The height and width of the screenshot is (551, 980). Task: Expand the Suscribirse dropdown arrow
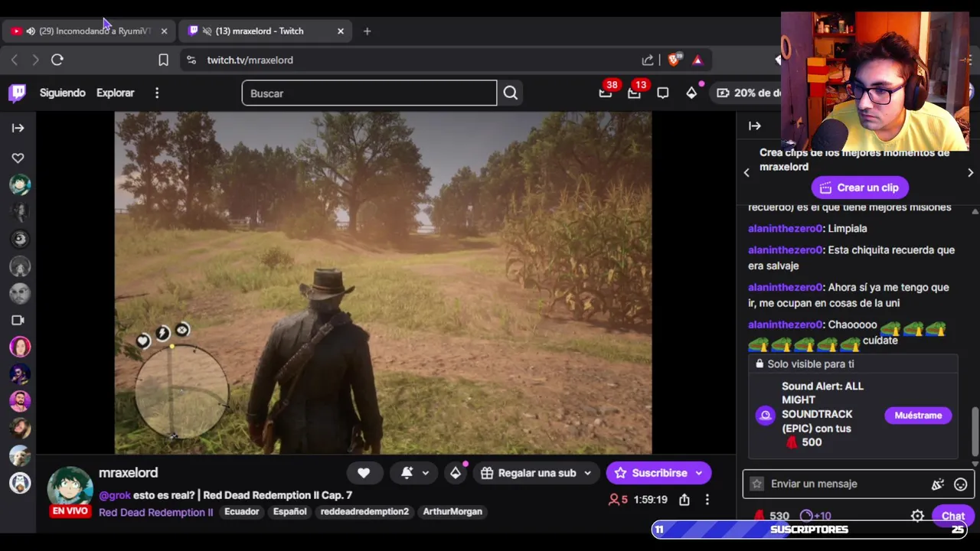click(x=699, y=473)
